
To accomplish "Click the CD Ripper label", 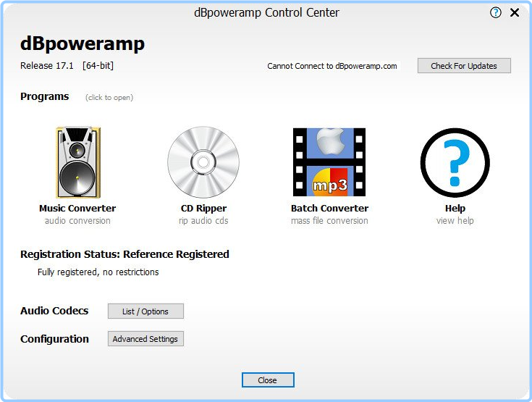I will 203,209.
